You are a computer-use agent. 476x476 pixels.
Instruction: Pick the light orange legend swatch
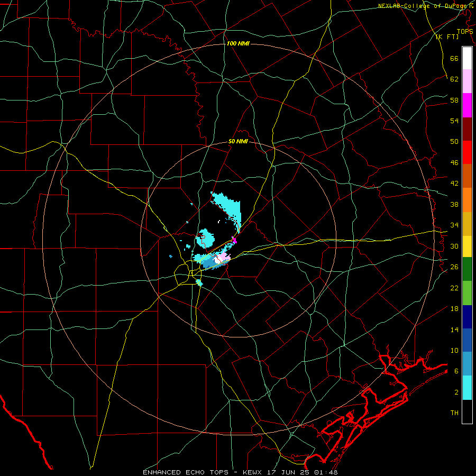[467, 200]
